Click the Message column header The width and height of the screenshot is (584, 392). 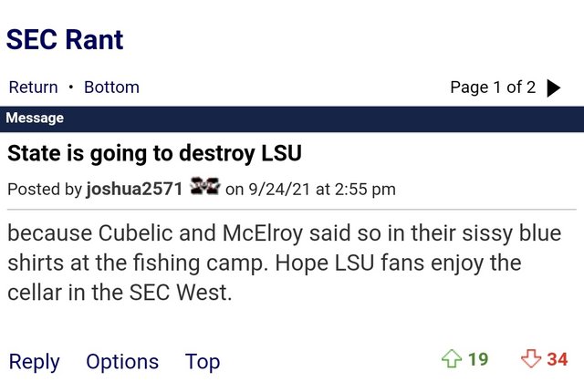[x=35, y=118]
